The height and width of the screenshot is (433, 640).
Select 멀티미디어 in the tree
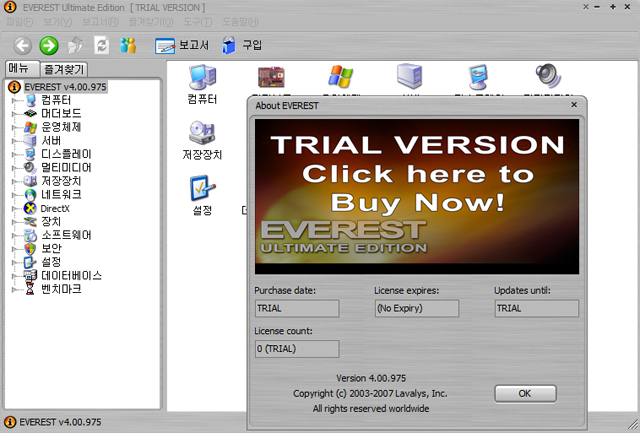(66, 167)
